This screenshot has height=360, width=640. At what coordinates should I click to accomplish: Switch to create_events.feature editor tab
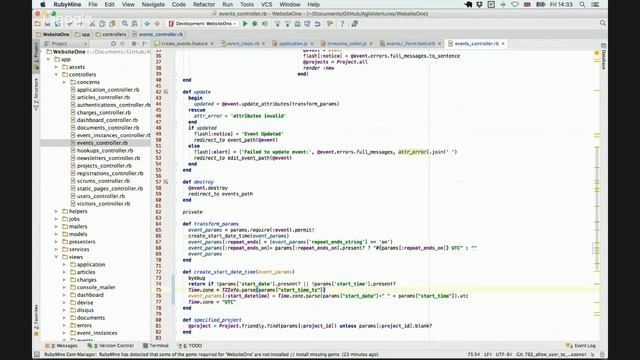(184, 43)
